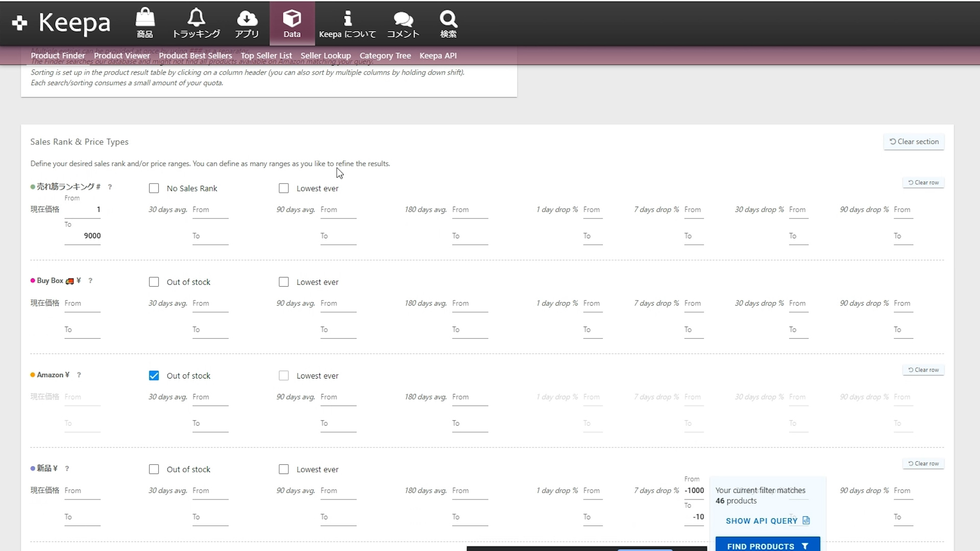980x551 pixels.
Task: Switch to Category Tree tab
Action: tap(385, 56)
